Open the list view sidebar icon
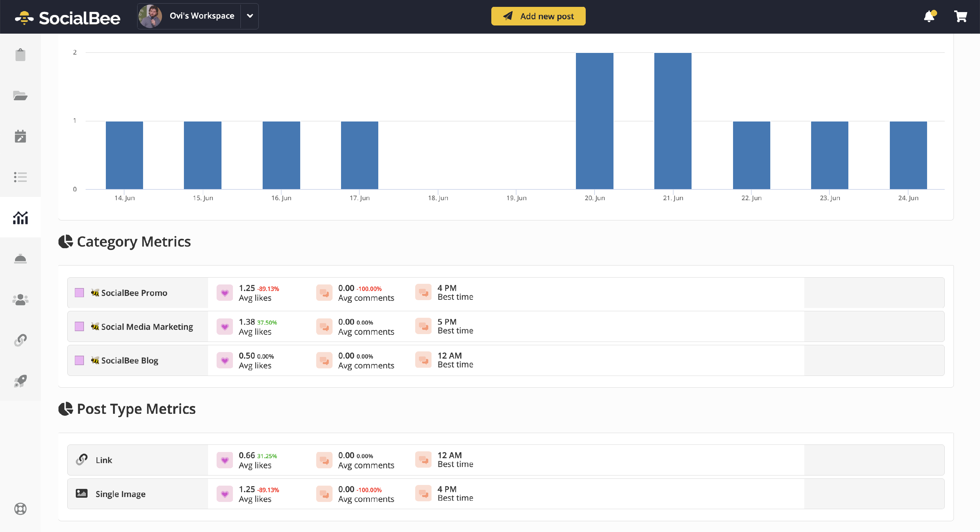 point(20,177)
